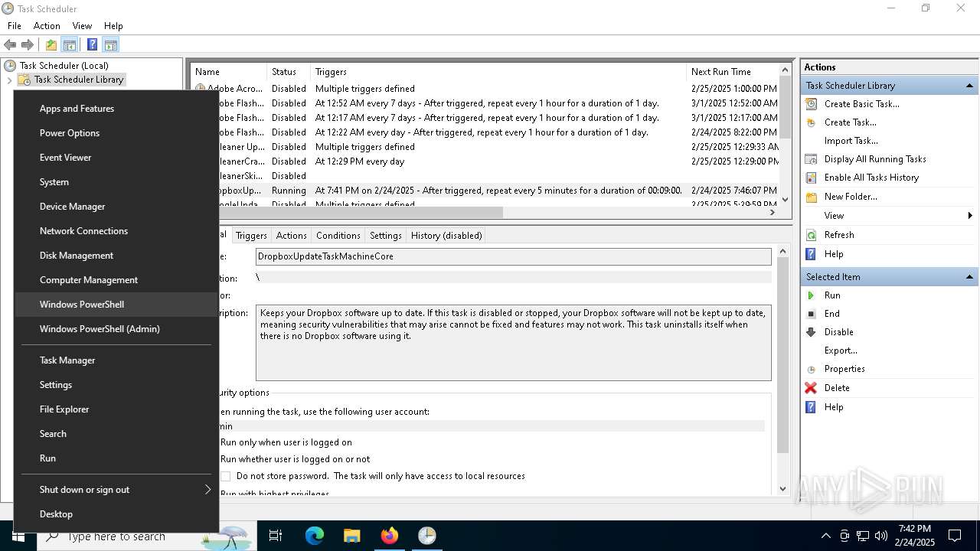This screenshot has width=980, height=551.
Task: Select the Task Scheduler Library folder icon
Action: coord(24,80)
